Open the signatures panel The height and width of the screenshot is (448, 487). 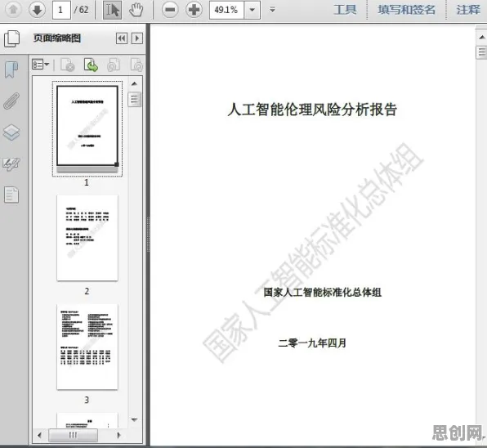(x=11, y=164)
